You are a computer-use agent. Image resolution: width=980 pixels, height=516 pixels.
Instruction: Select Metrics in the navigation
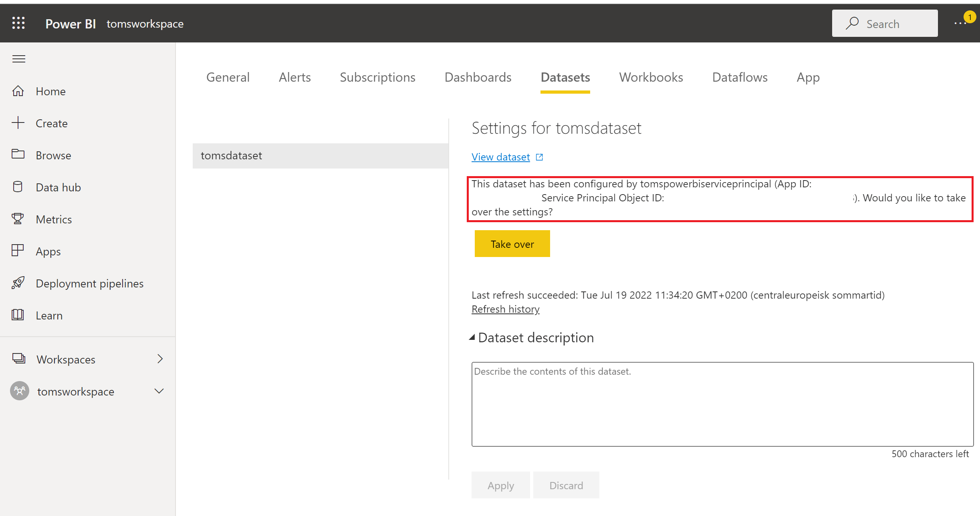pyautogui.click(x=54, y=219)
